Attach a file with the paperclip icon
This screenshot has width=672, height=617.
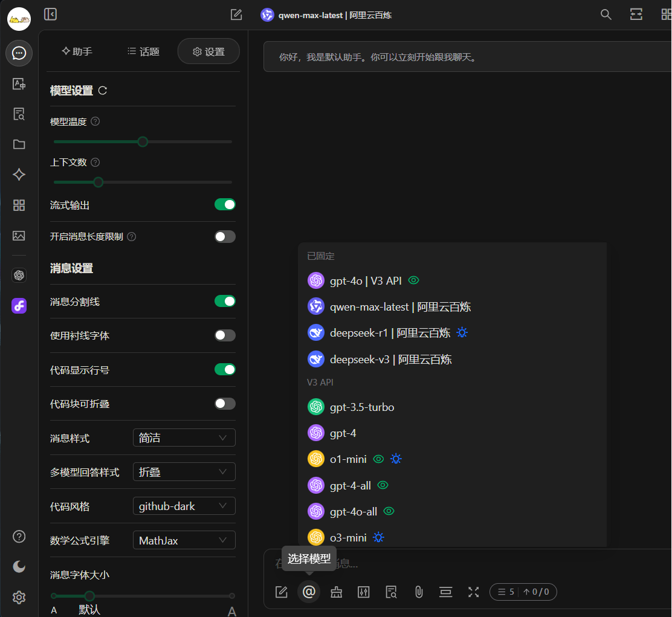tap(419, 592)
